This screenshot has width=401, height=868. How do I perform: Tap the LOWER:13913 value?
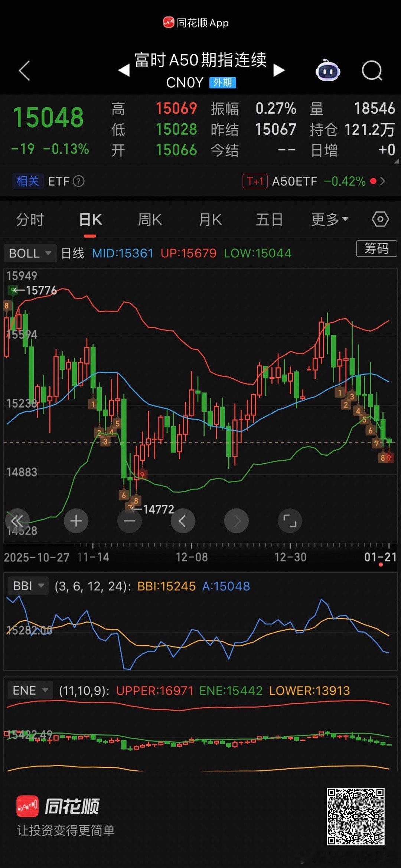coord(309,691)
